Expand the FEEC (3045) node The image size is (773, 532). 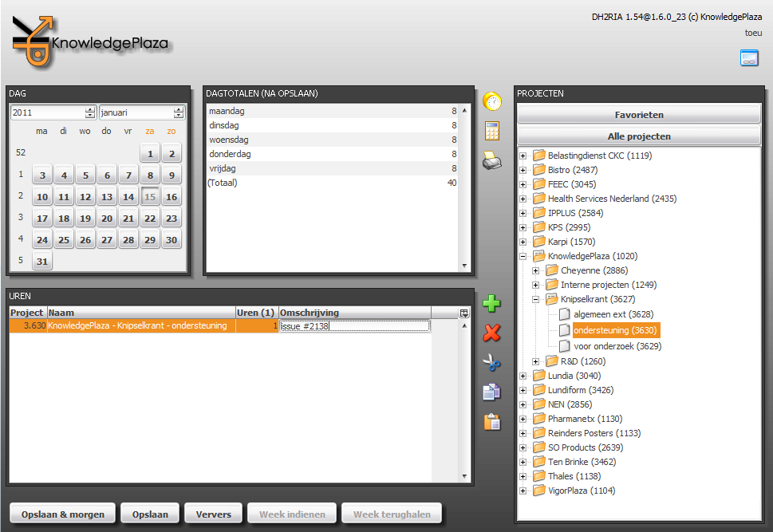(x=523, y=184)
